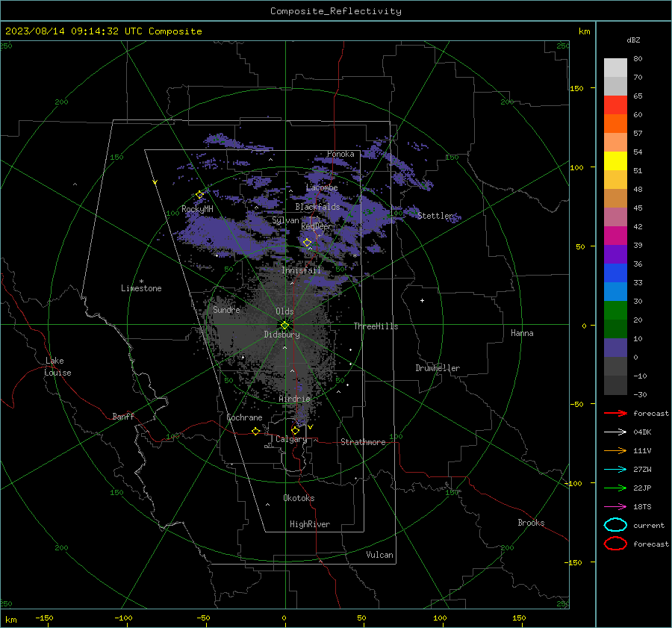Viewport: 672px width, 628px height.
Task: Click the Brooks label
Action: point(531,523)
